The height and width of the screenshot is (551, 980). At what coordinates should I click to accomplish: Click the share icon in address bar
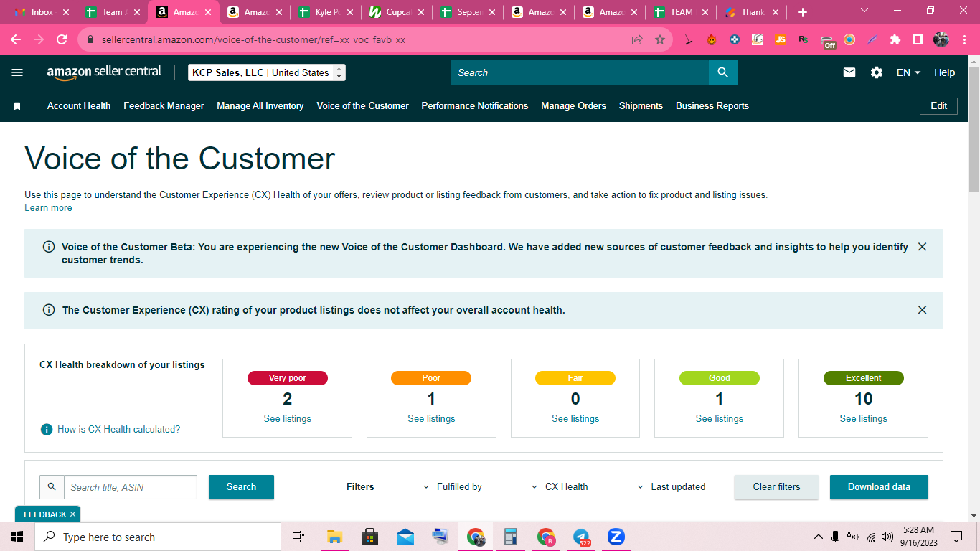[637, 40]
